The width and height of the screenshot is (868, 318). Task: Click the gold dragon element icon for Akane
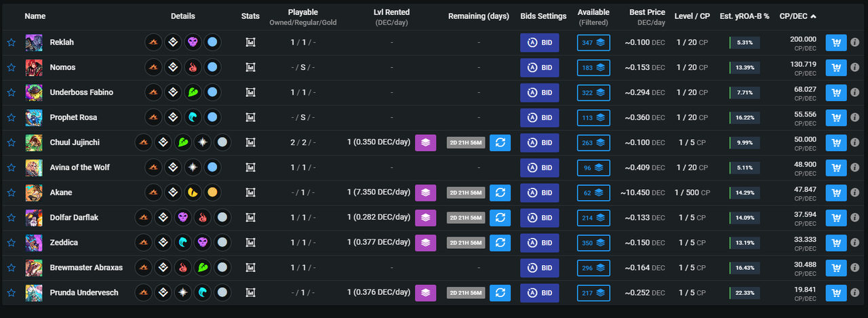tap(193, 193)
